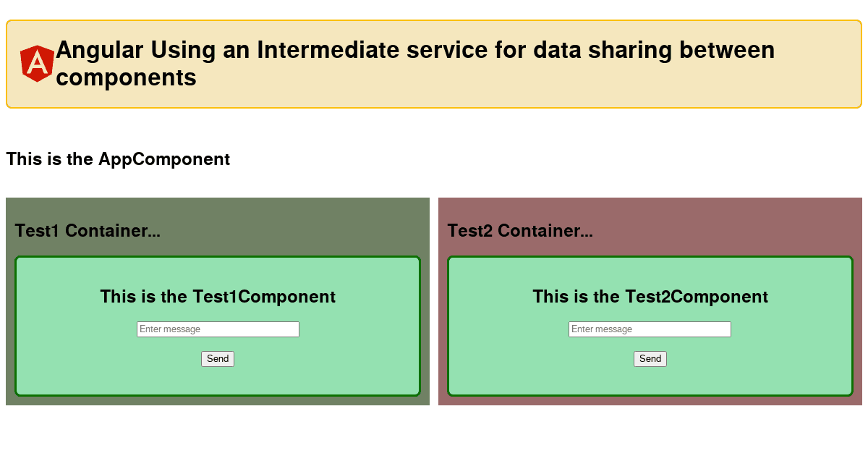Click the white gap between Test1 and Test2 containers
The width and height of the screenshot is (868, 456).
(434, 301)
